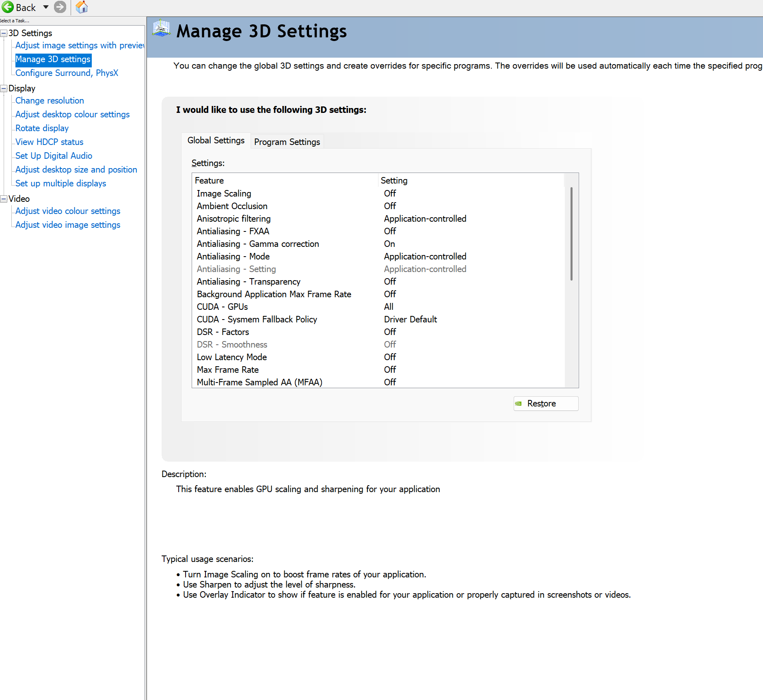The height and width of the screenshot is (700, 763).
Task: Collapse the 3D Settings tree node
Action: [x=4, y=33]
